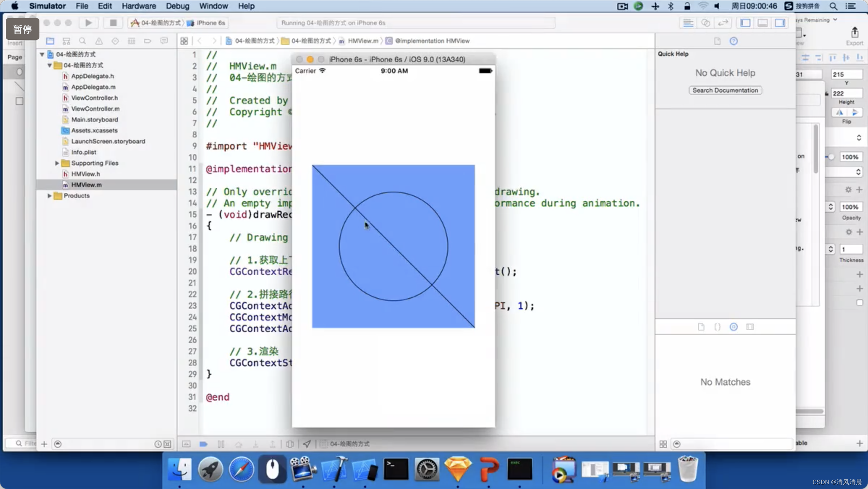The height and width of the screenshot is (489, 868).
Task: Click the Thickness stepper arrows
Action: (830, 249)
